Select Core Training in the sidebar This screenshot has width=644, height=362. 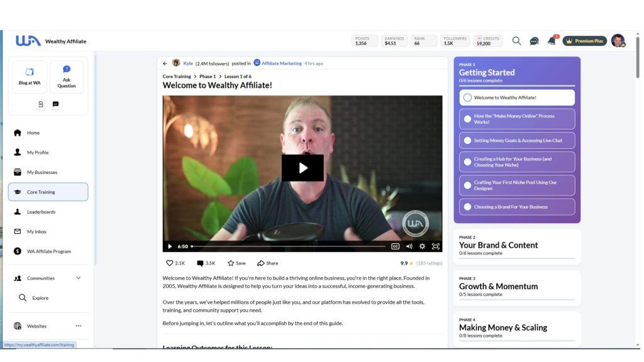point(48,192)
